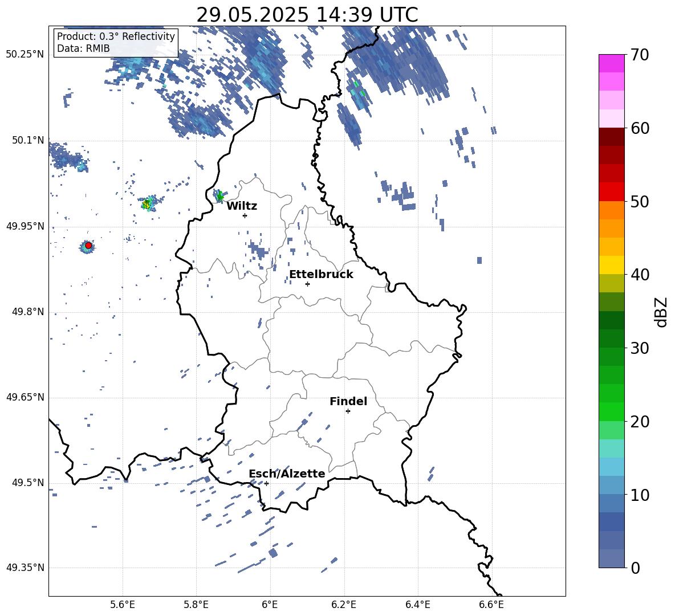Click the Ettelbruck station cross marker
The image size is (675, 616).
tap(307, 284)
